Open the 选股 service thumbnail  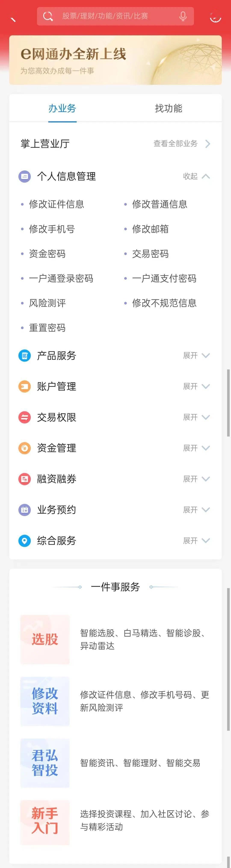click(45, 639)
